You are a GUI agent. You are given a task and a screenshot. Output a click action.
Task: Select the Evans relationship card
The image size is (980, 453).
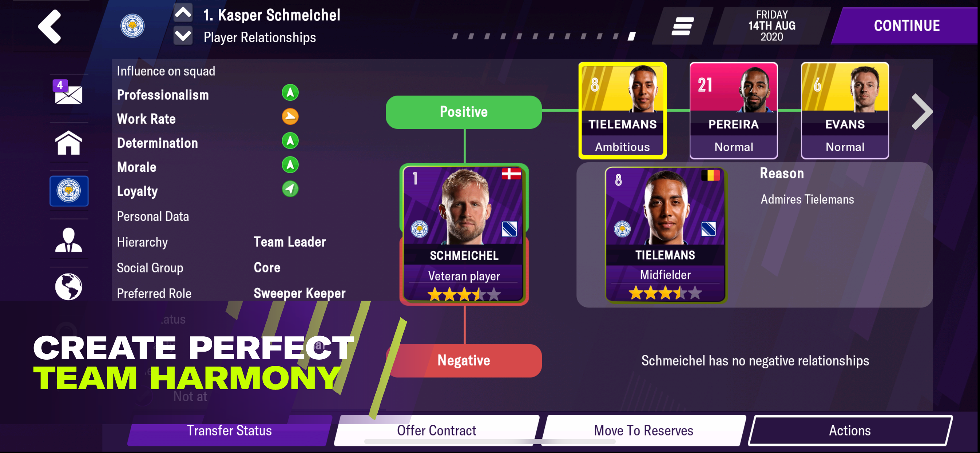coord(845,111)
